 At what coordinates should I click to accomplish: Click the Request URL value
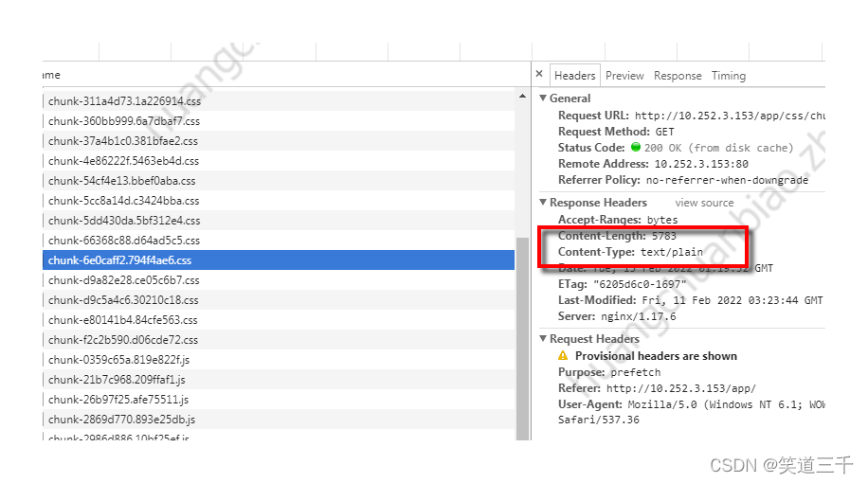coord(730,116)
